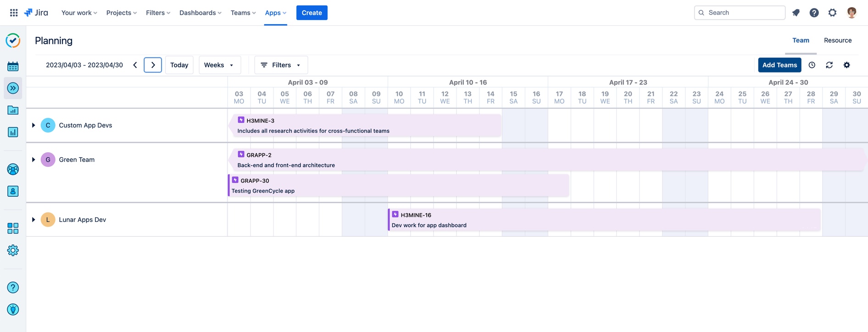
Task: Open the calendar icon in left sidebar
Action: [13, 66]
